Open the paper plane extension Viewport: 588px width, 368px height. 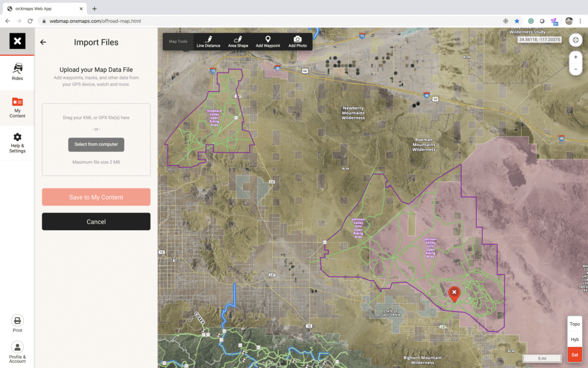coord(554,21)
